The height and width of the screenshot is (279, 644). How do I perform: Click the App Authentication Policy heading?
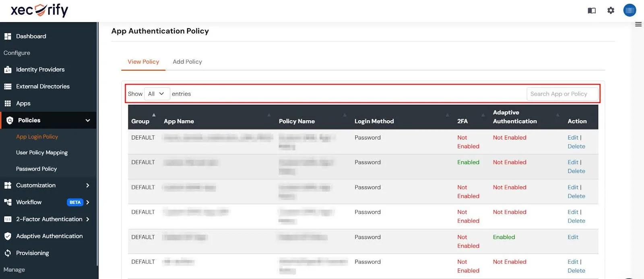(160, 31)
